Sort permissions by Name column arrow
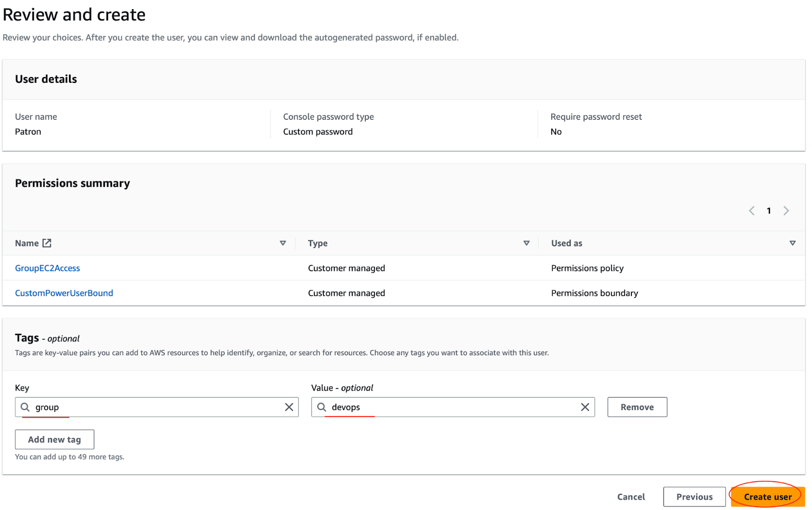The width and height of the screenshot is (812, 510). tap(283, 243)
